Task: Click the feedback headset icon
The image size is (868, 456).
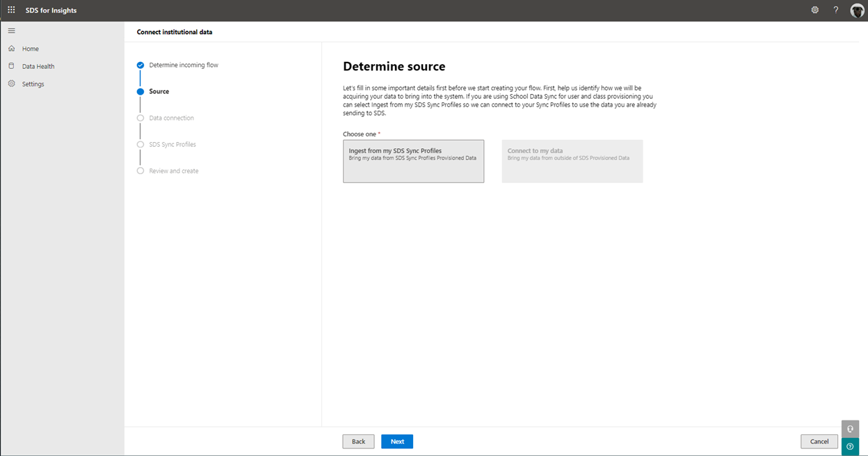Action: click(x=850, y=429)
